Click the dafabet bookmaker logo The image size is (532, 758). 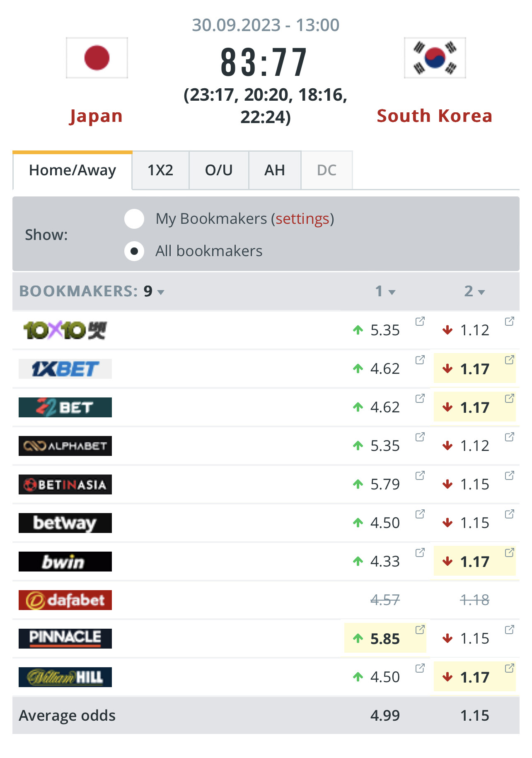(x=65, y=600)
